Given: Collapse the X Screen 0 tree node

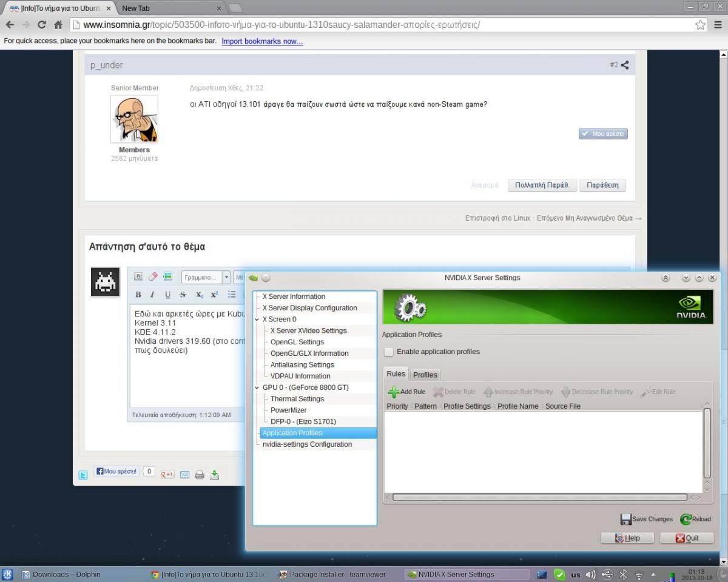Looking at the screenshot, I should coord(257,319).
